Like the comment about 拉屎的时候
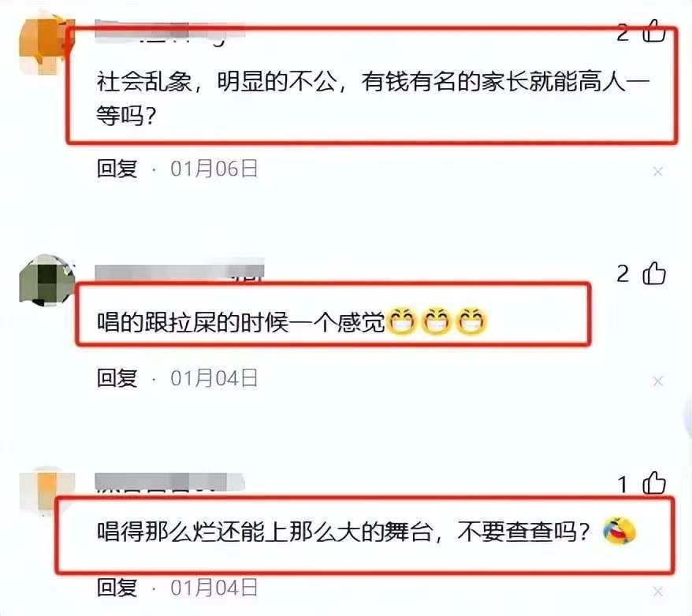The image size is (692, 616). pos(654,273)
